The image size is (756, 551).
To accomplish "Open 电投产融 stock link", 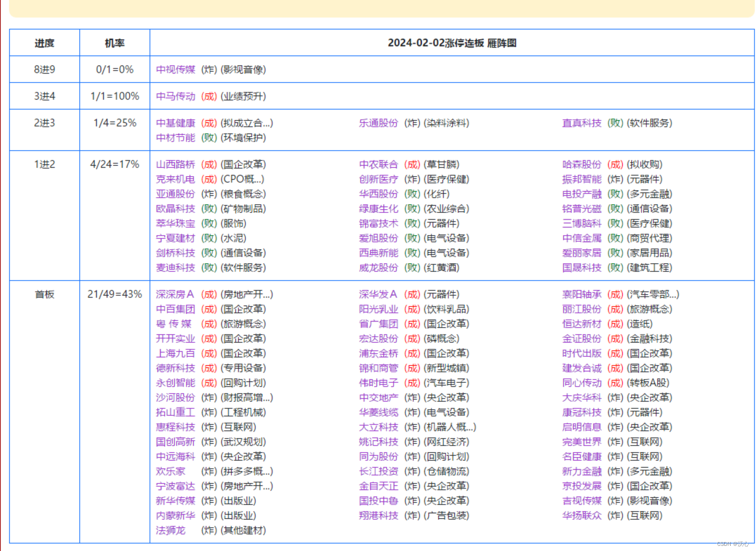I will point(582,194).
